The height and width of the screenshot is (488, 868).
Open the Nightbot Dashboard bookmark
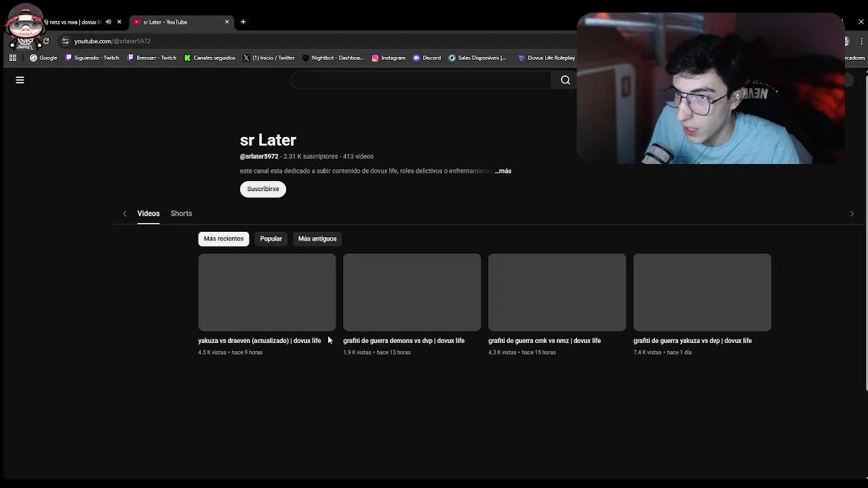[333, 58]
